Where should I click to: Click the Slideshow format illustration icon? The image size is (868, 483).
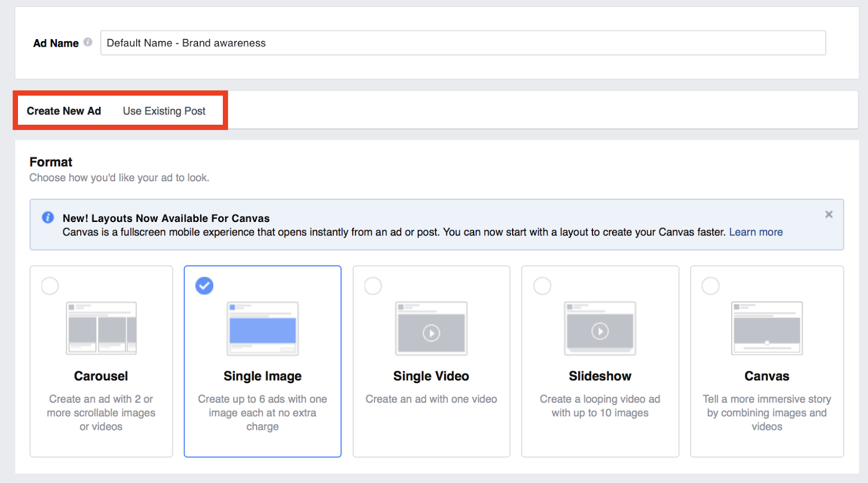tap(600, 328)
